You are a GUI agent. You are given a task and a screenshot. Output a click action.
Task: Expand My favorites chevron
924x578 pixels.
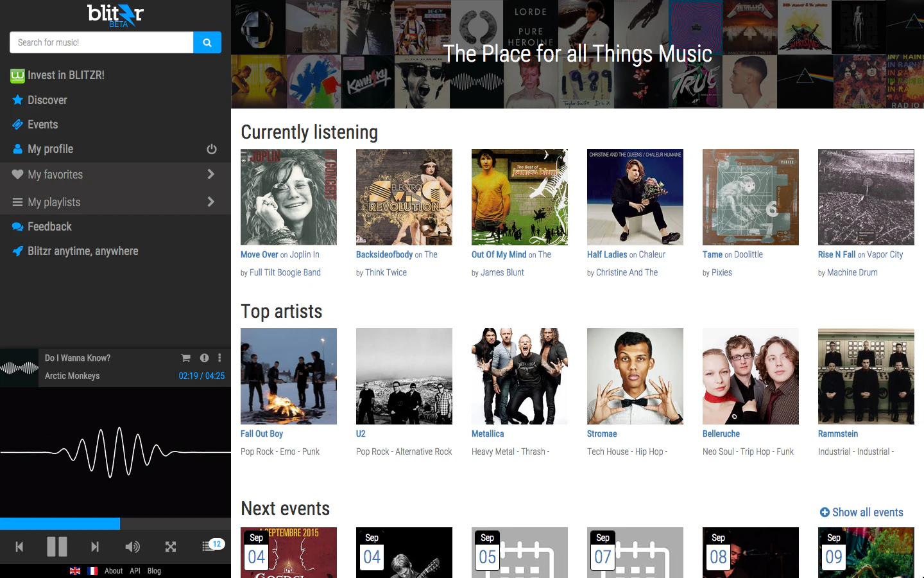click(x=210, y=174)
